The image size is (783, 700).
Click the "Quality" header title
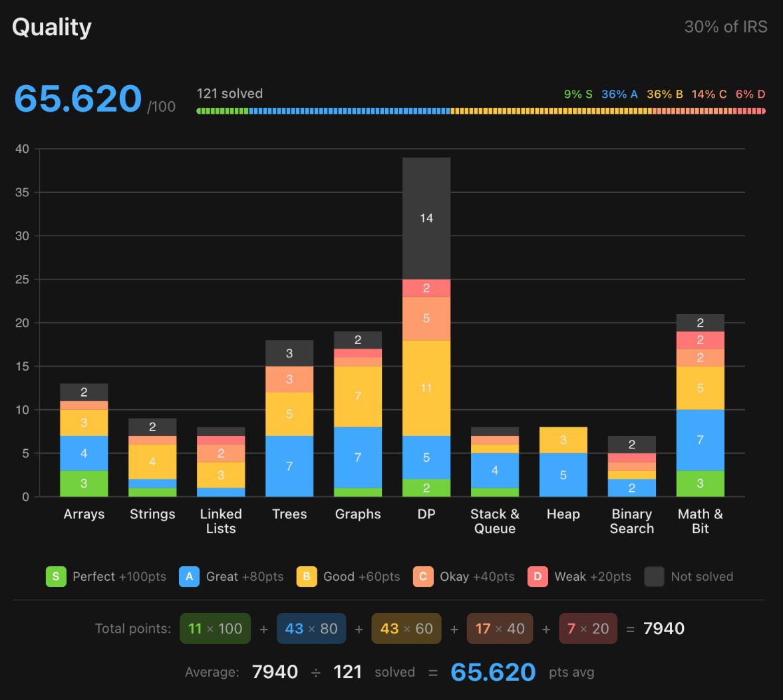[x=51, y=27]
